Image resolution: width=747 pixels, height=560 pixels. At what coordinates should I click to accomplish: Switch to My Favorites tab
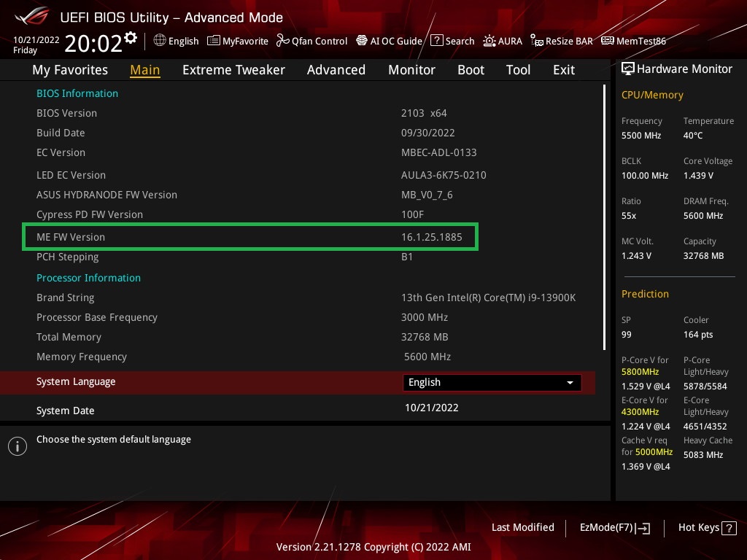pyautogui.click(x=70, y=70)
